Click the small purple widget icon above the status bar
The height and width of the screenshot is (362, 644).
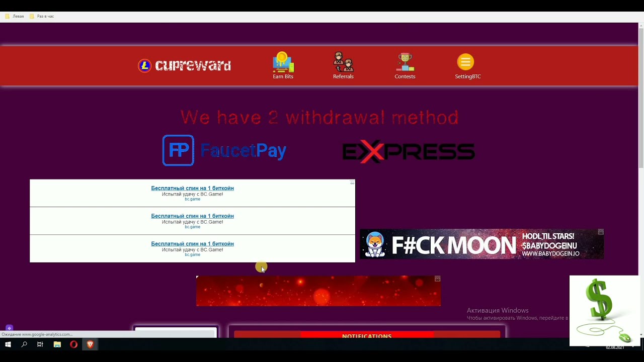[9, 328]
